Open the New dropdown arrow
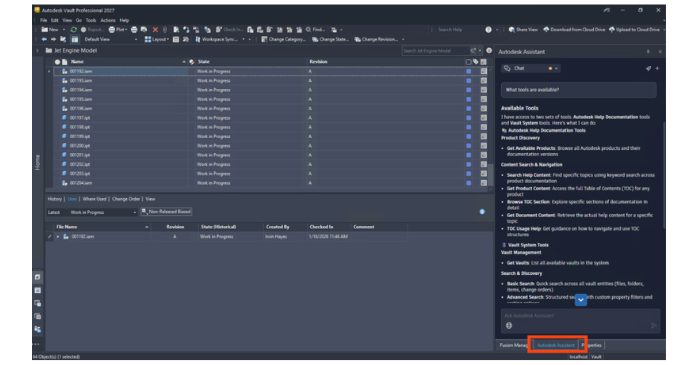Image resolution: width=698 pixels, height=365 pixels. pos(64,30)
